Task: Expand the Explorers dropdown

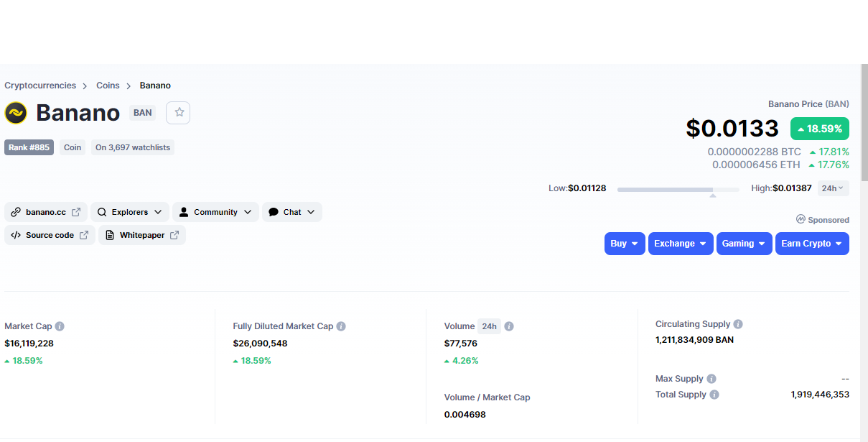Action: (130, 212)
